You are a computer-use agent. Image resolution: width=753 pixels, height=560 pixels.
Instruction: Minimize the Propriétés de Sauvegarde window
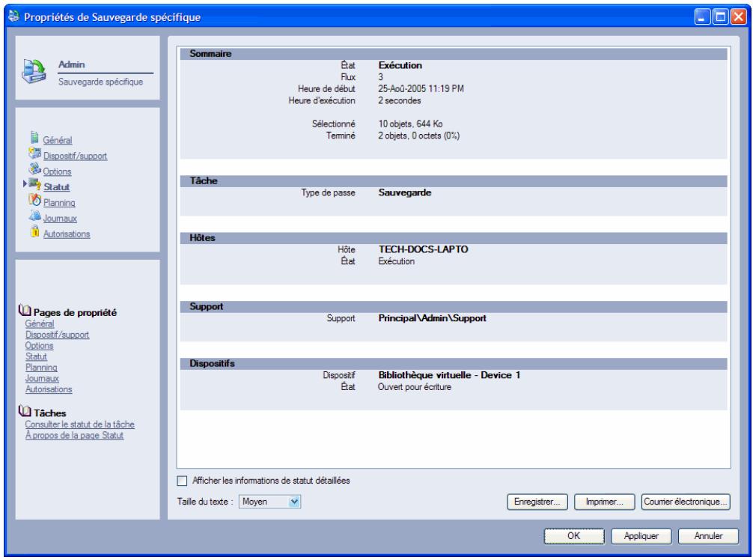point(702,16)
